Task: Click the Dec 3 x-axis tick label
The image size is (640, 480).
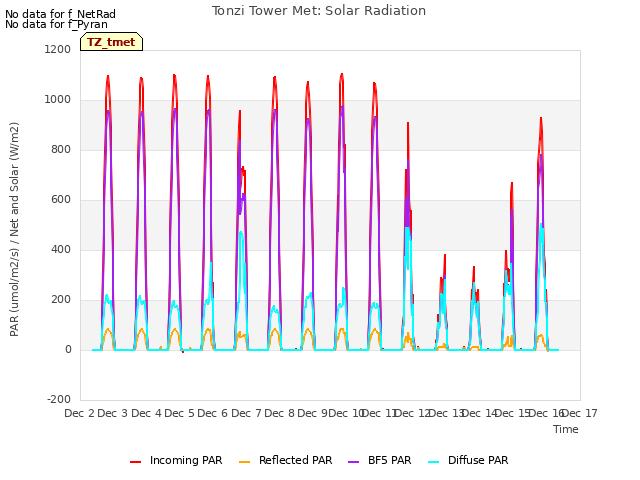Action: tap(113, 413)
